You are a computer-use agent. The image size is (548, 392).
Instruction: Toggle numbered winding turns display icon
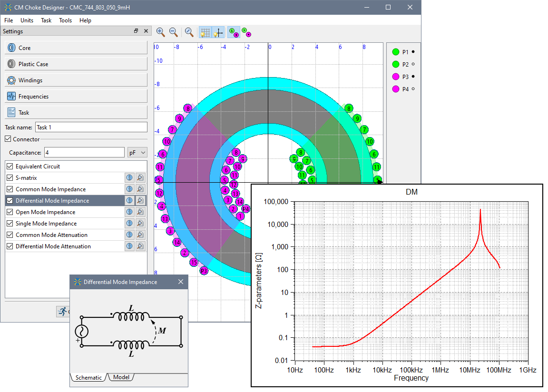233,32
